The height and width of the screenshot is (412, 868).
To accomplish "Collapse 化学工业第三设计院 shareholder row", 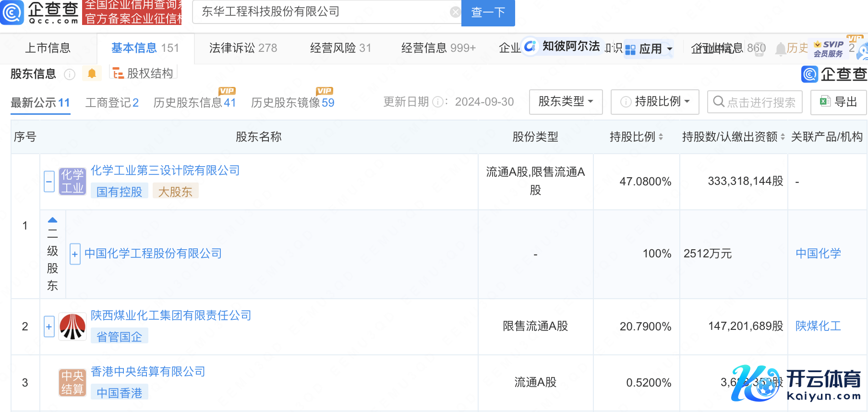I will pyautogui.click(x=49, y=182).
